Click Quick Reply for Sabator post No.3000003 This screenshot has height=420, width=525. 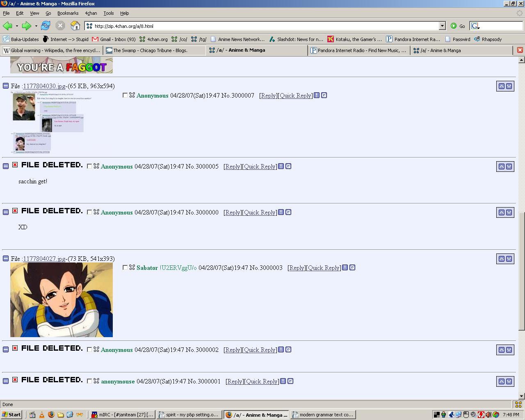(x=324, y=268)
